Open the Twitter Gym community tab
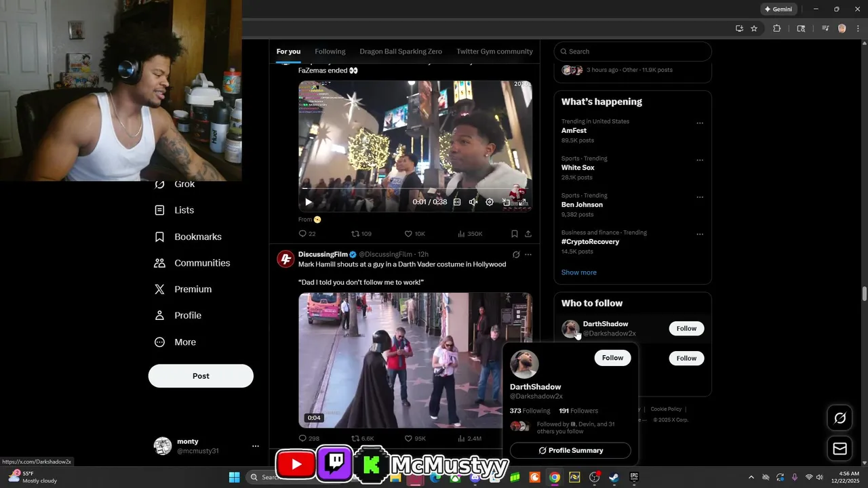868x488 pixels. 494,52
